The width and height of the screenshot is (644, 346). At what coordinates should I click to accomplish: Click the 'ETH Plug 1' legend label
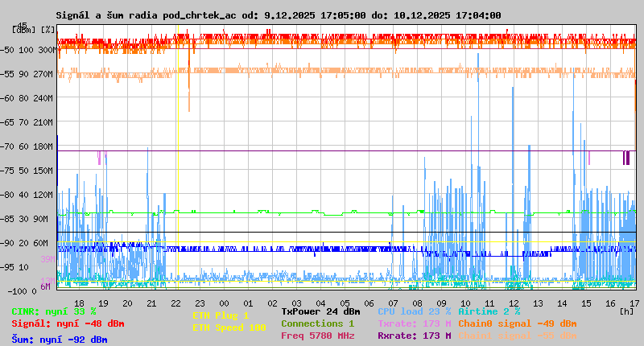(x=221, y=315)
